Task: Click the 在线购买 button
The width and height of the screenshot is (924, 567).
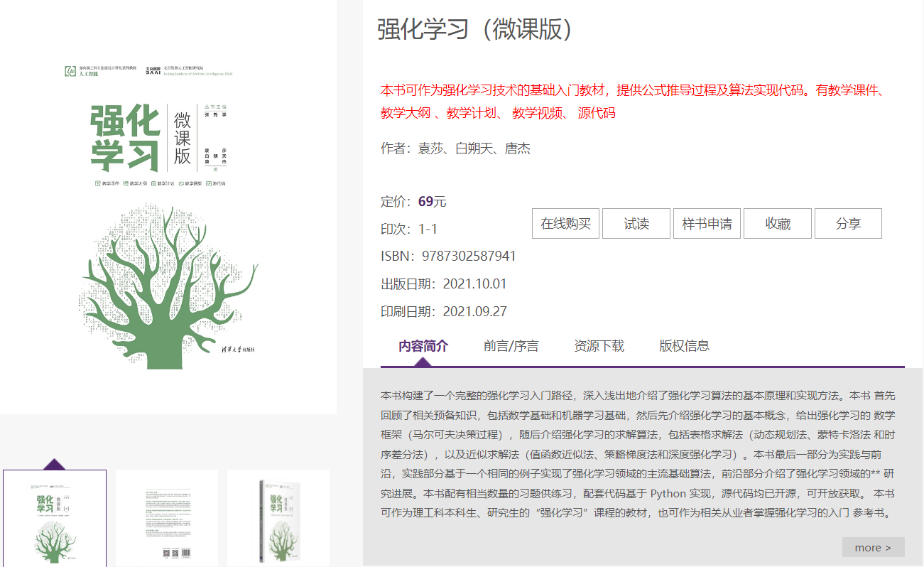Action: 565,223
